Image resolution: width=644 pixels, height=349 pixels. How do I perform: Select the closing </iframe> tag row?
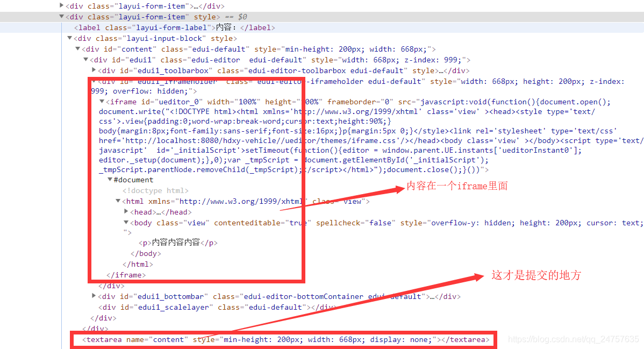point(126,275)
